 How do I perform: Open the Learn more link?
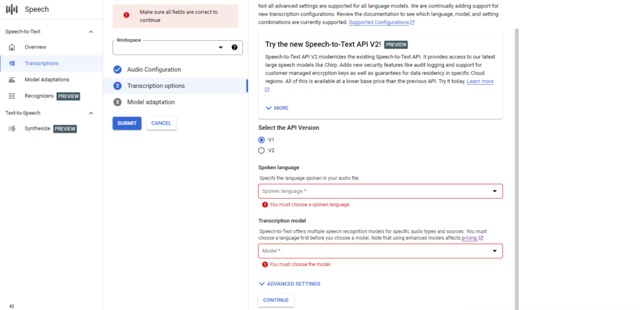point(480,81)
